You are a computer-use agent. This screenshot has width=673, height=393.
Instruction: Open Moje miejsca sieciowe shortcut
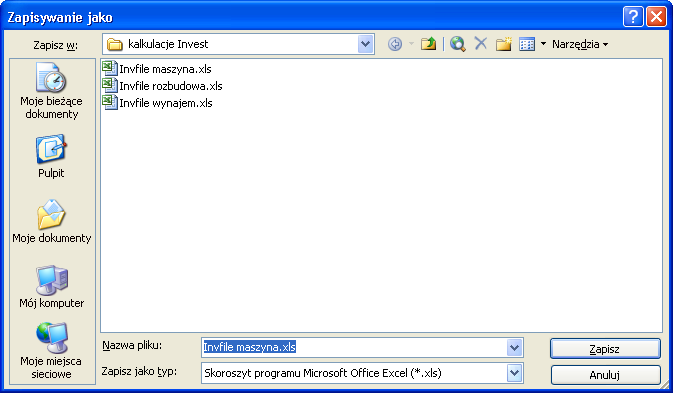51,351
